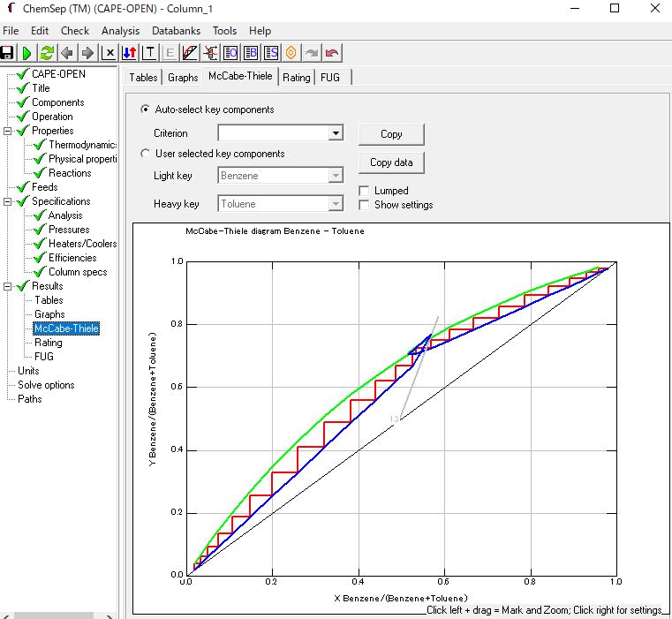Switch to the FUG tab
The height and width of the screenshot is (619, 672).
pos(330,78)
